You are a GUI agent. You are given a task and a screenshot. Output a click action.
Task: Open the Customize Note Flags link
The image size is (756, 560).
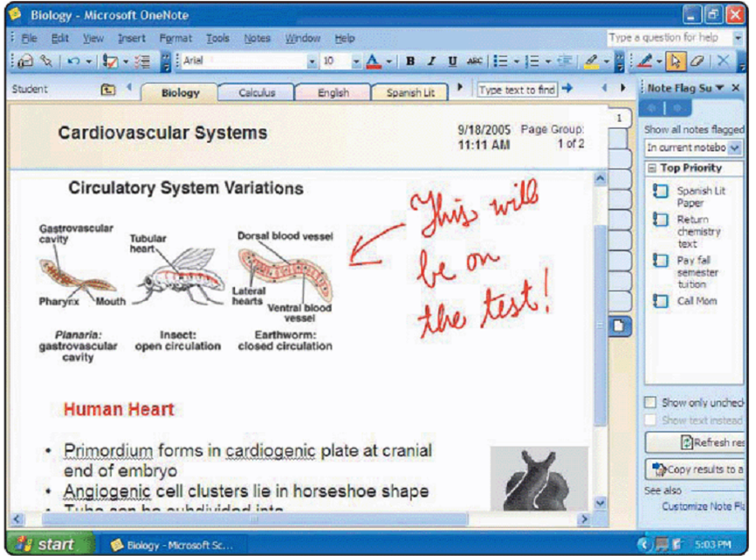pos(703,507)
